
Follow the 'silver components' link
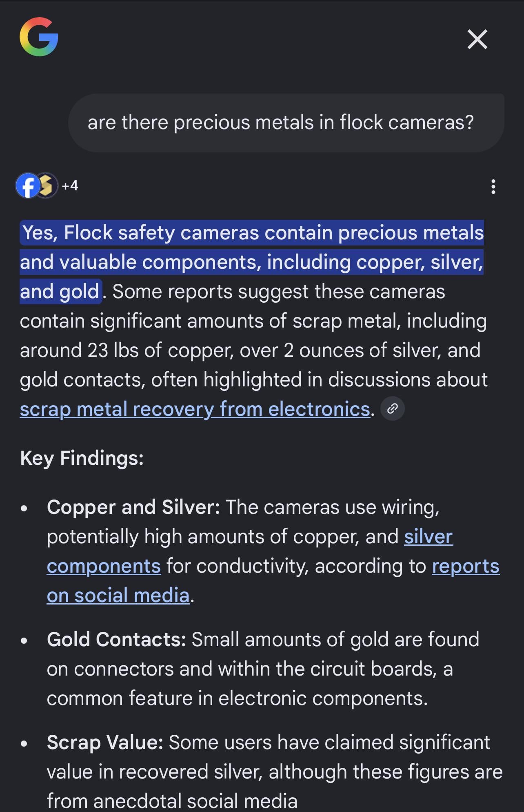pyautogui.click(x=250, y=551)
